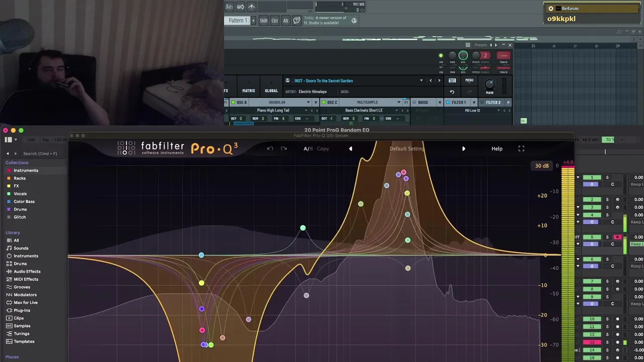This screenshot has width=644, height=362.
Task: Click the Pro-Q 30 dB display range
Action: tap(542, 166)
